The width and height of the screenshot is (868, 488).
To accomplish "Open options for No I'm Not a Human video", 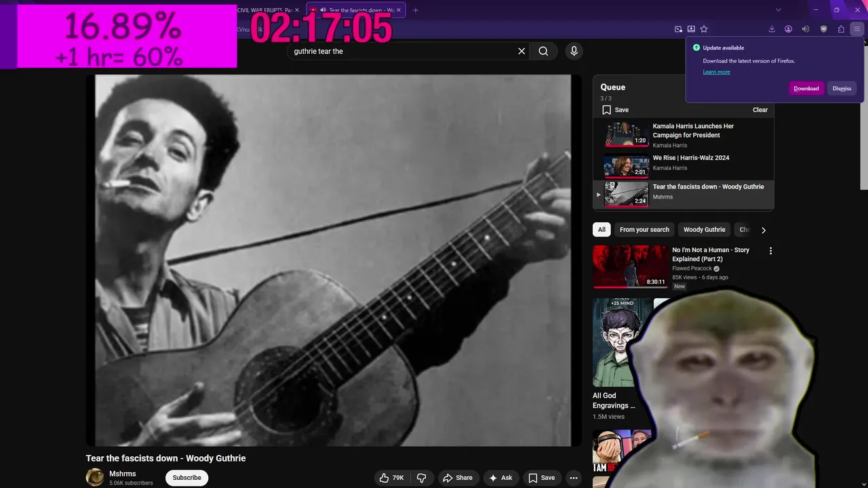I will [770, 251].
